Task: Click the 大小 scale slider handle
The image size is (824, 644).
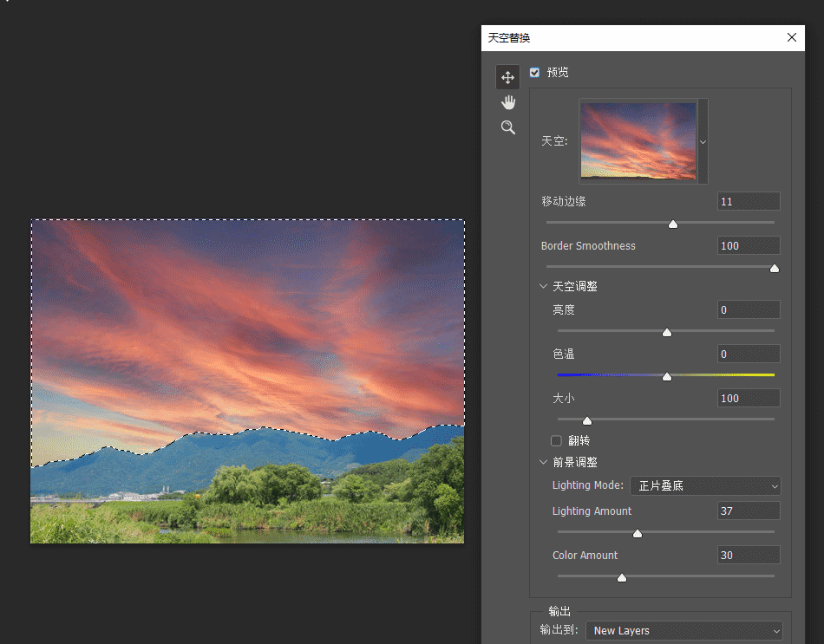Action: [x=587, y=420]
